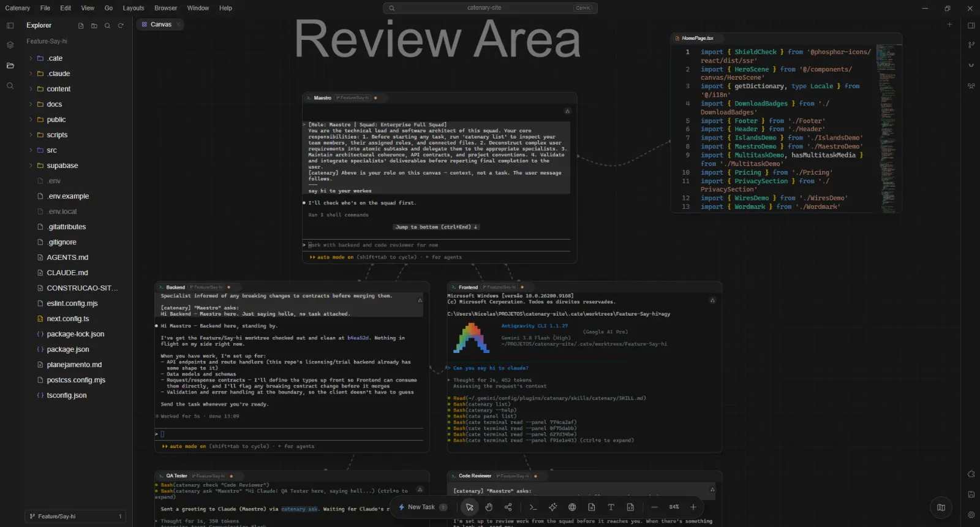Open the settings gear icon
This screenshot has width=980, height=527.
[971, 515]
